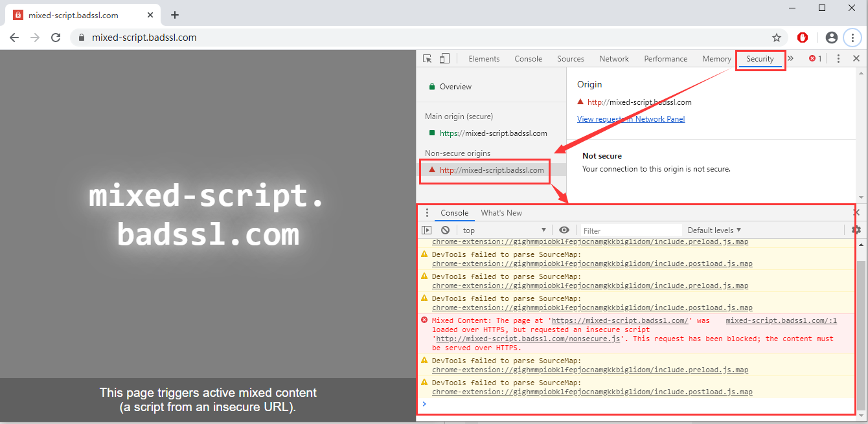The width and height of the screenshot is (868, 424).
Task: Open the nonsecure.js URL in error message
Action: (x=529, y=339)
